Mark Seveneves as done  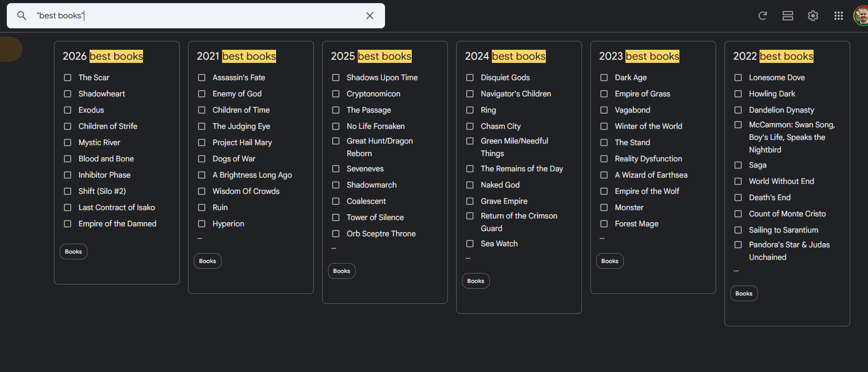click(336, 169)
